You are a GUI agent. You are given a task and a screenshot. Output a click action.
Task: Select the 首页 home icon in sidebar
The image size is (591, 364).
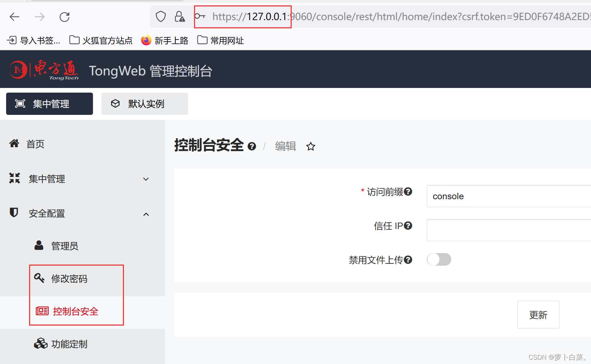click(14, 144)
